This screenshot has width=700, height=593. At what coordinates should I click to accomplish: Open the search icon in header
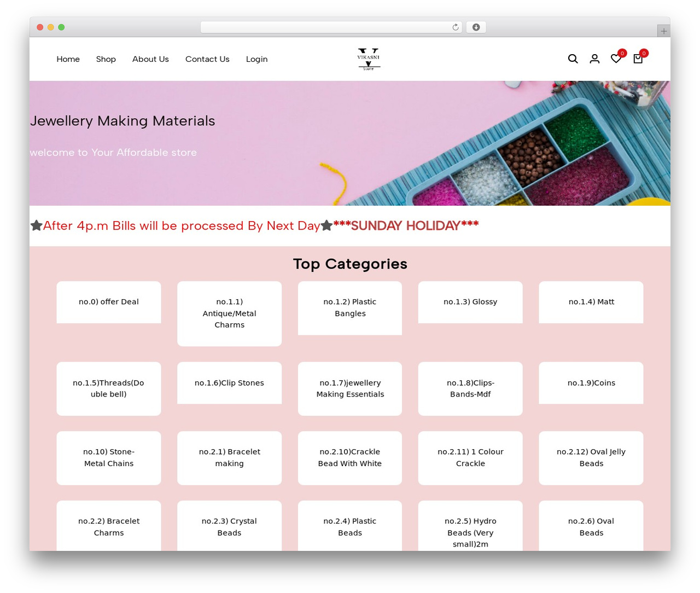tap(573, 59)
